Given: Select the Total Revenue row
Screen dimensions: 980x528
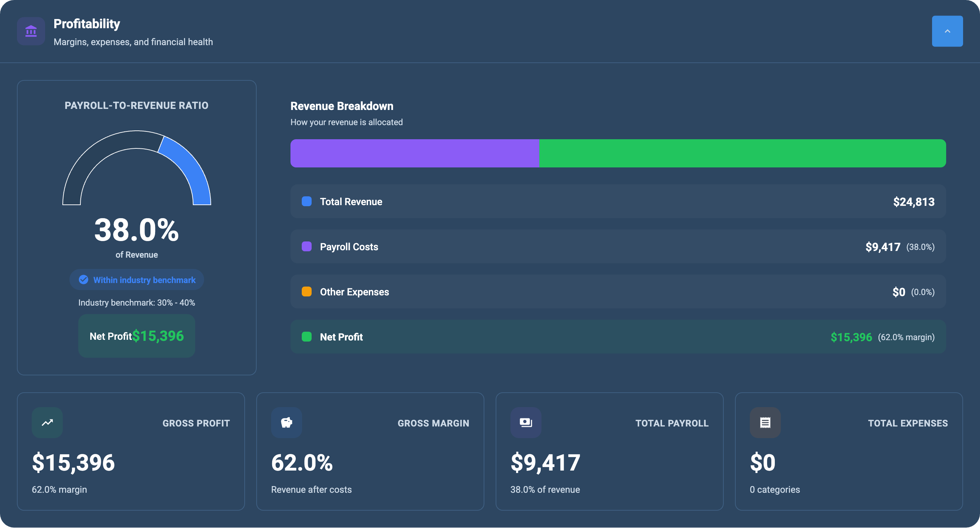Looking at the screenshot, I should pyautogui.click(x=618, y=202).
